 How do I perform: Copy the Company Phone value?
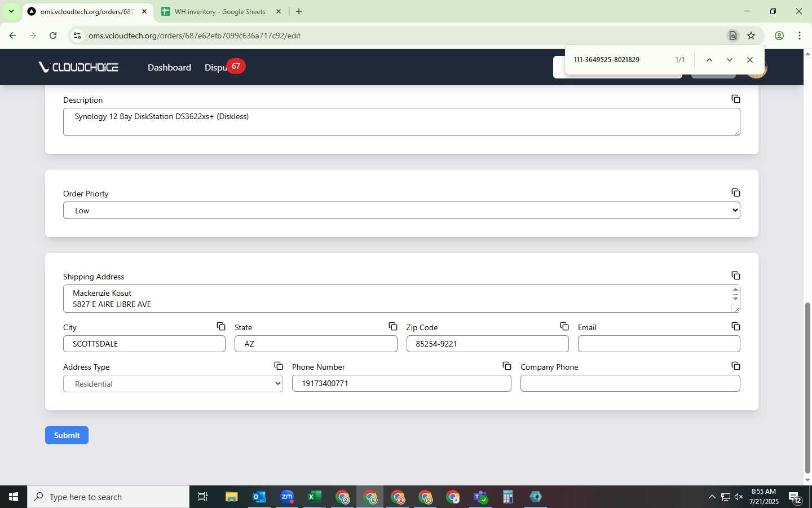735,366
